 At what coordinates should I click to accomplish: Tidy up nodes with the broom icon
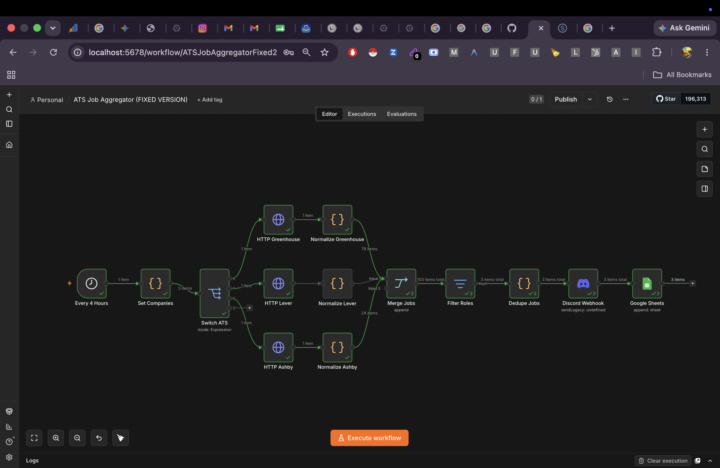[120, 438]
